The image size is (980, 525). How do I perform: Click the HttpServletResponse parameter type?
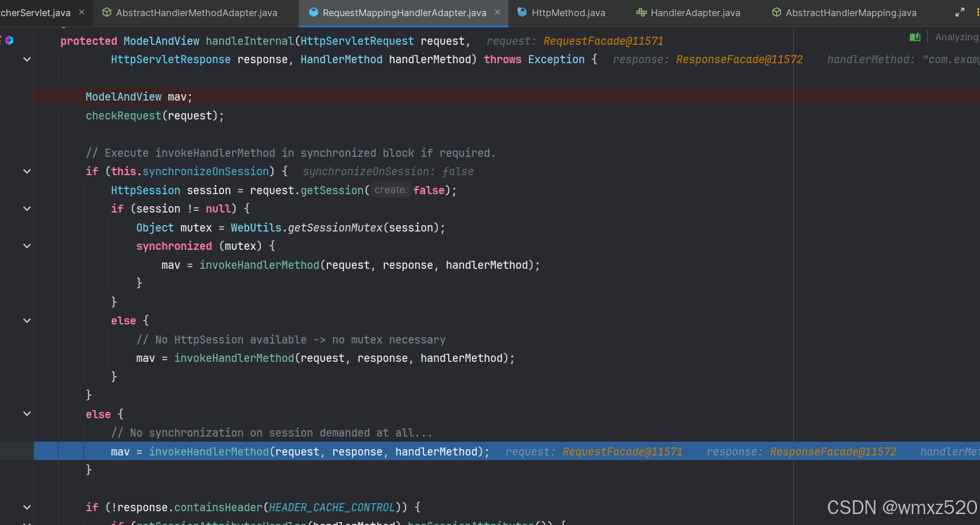pos(171,59)
